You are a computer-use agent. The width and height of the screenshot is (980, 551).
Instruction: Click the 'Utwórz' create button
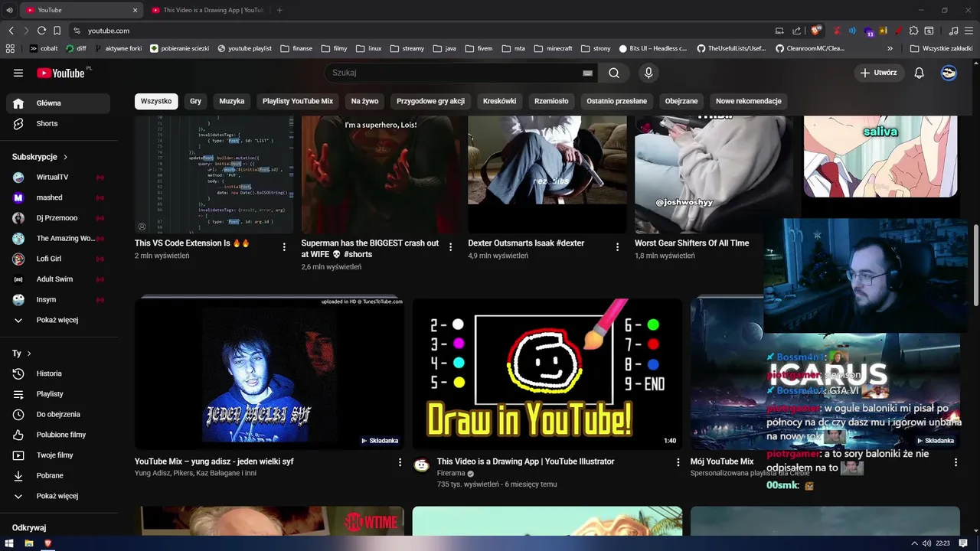point(878,73)
